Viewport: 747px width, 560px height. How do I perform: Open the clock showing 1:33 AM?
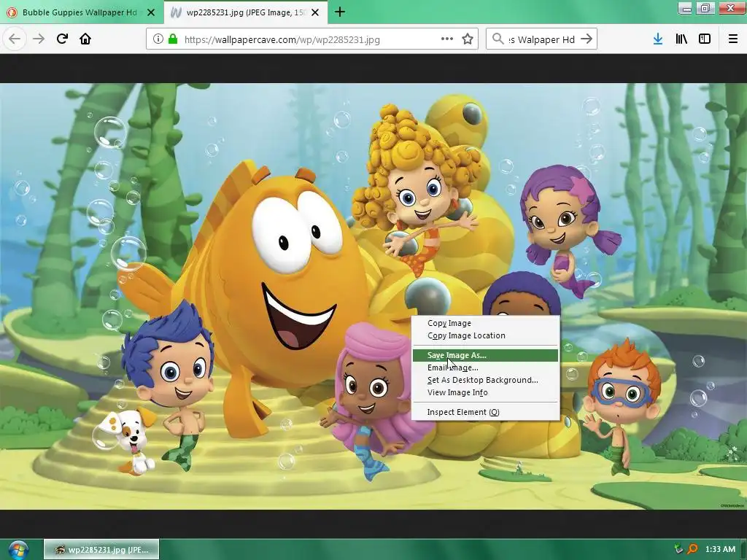point(720,549)
